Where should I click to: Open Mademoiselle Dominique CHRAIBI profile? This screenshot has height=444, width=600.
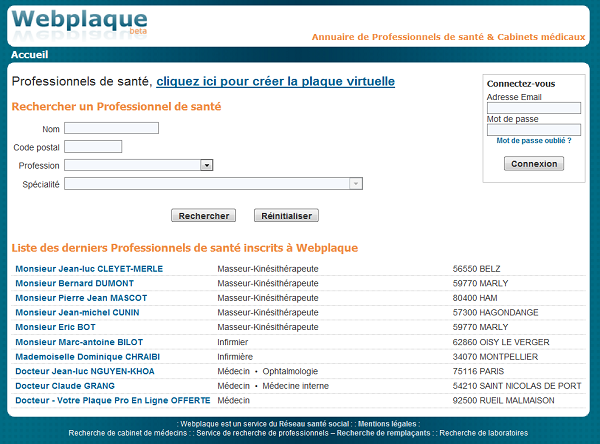click(88, 357)
